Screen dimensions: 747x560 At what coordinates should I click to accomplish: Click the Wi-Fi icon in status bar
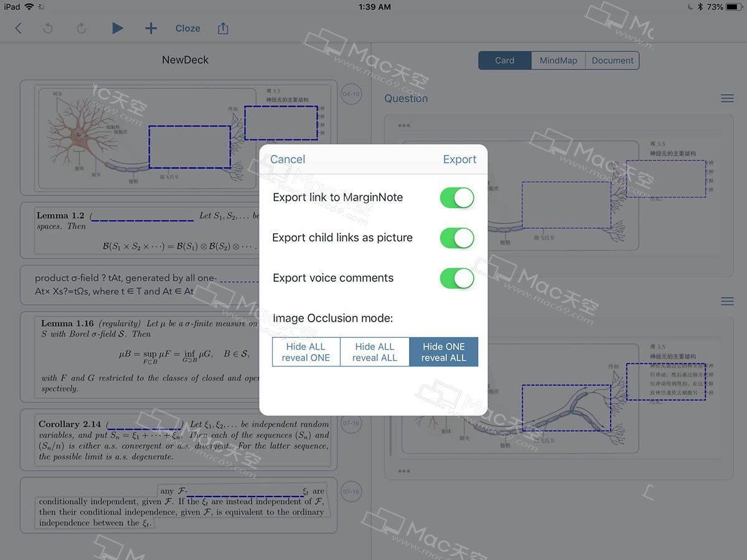pyautogui.click(x=29, y=7)
